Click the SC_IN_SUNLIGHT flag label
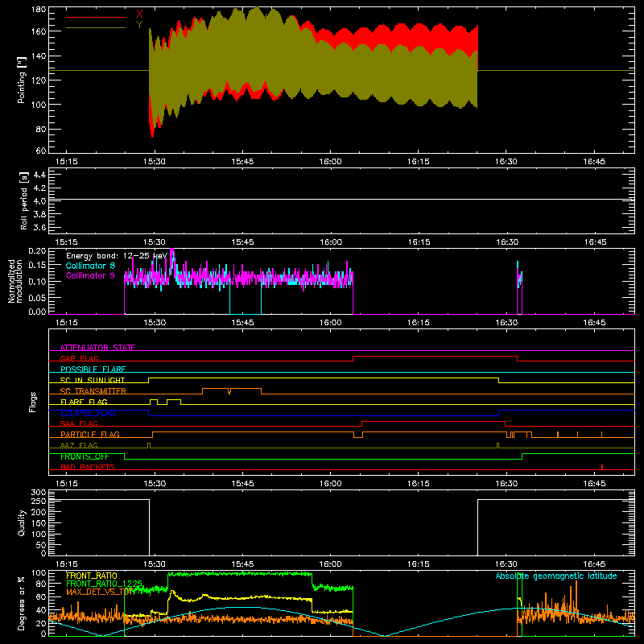Image resolution: width=644 pixels, height=644 pixels. (x=93, y=380)
